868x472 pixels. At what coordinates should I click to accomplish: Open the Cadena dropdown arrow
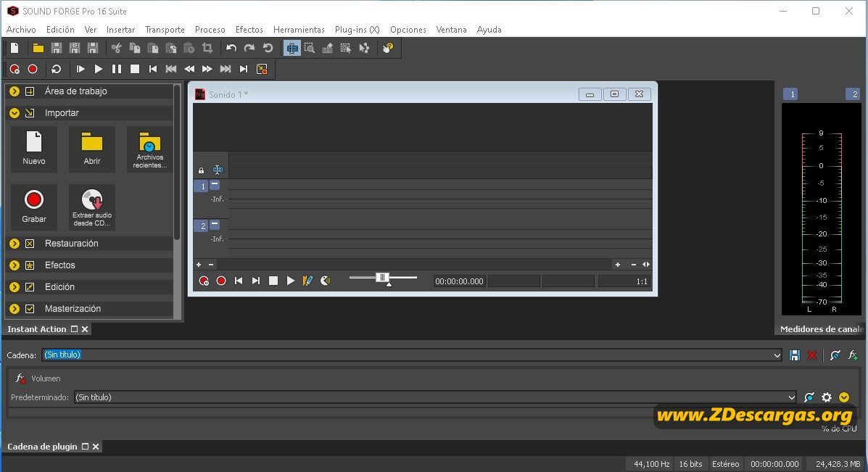point(777,355)
